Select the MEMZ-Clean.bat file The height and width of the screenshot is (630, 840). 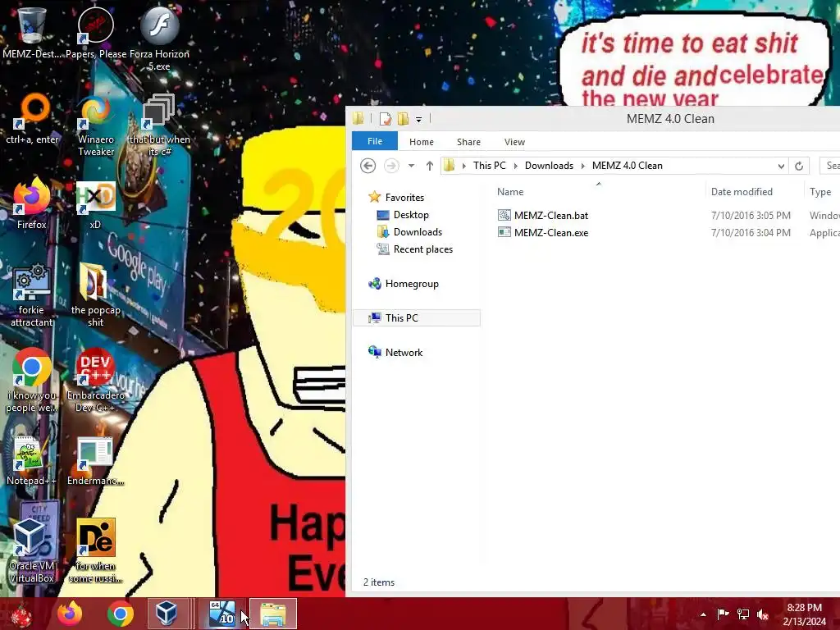(550, 216)
